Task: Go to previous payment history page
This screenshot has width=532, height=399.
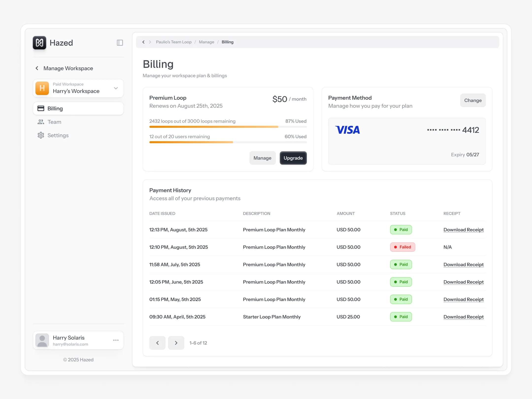Action: pos(157,343)
